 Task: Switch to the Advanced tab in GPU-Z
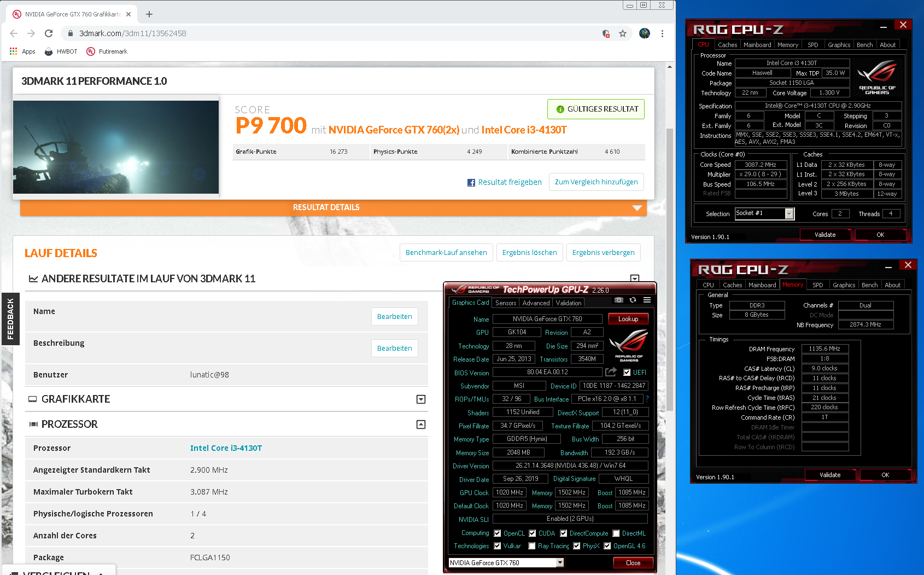tap(536, 303)
